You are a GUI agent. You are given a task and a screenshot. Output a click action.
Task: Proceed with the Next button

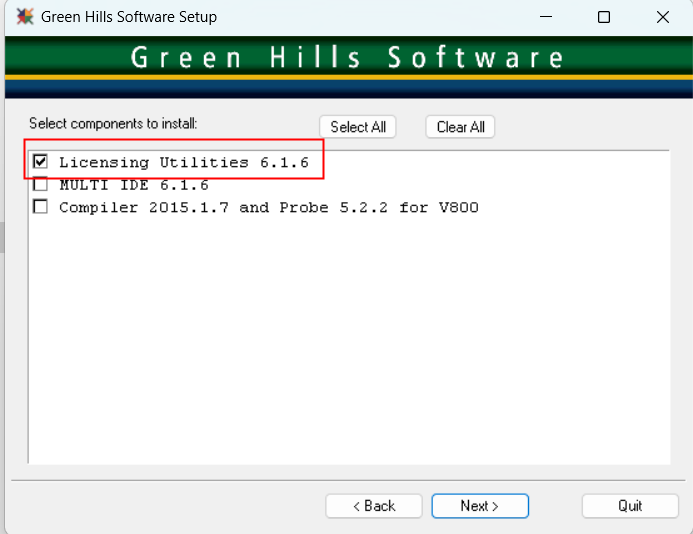(x=480, y=506)
